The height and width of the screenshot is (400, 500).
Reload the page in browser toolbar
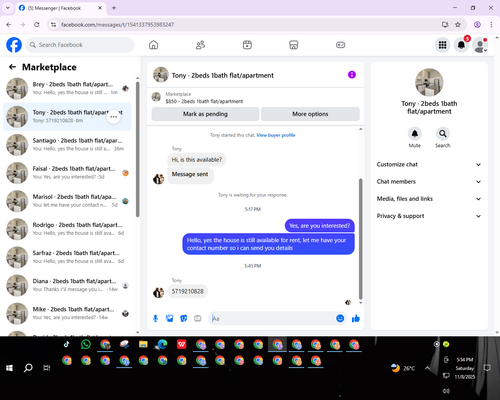click(37, 24)
